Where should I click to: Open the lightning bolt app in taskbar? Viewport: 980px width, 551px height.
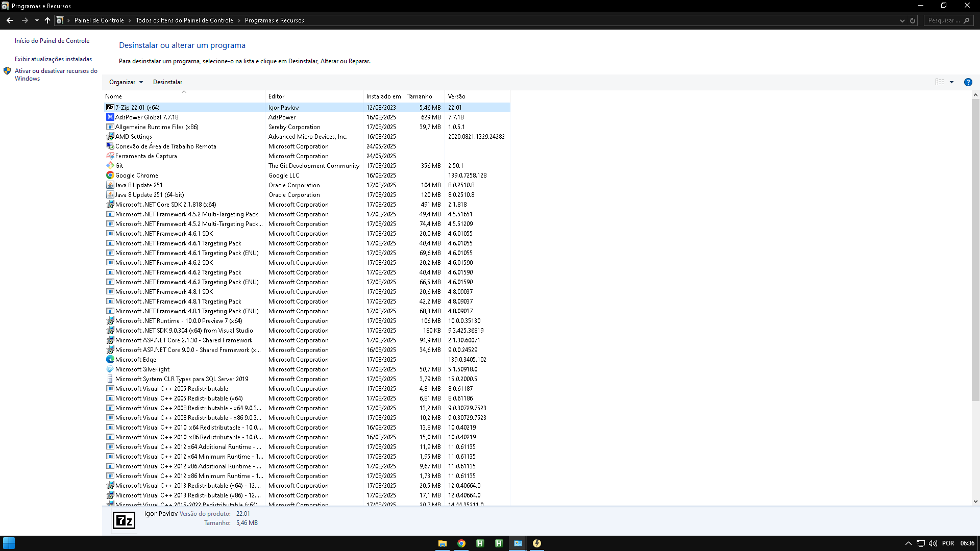pos(537,543)
